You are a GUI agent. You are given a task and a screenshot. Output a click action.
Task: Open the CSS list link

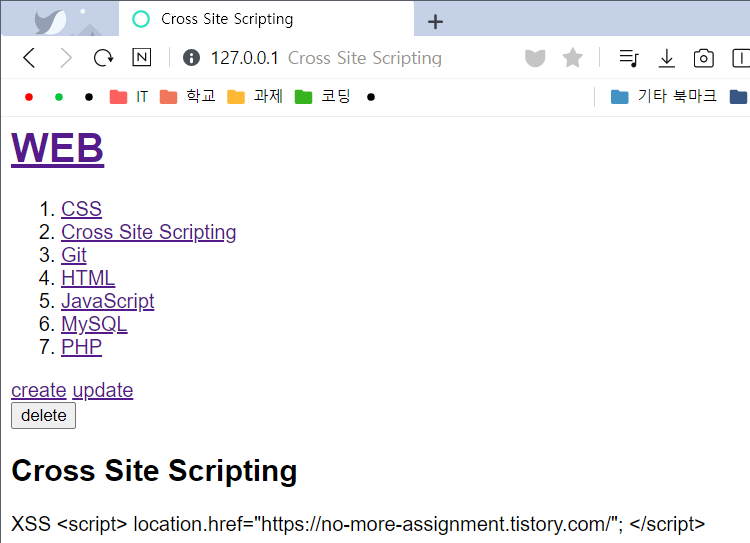81,209
